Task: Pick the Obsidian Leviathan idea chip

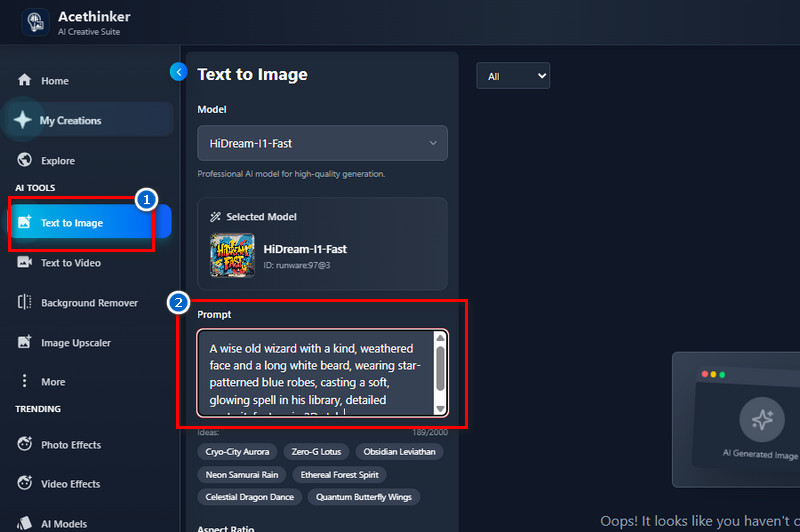Action: pos(399,452)
